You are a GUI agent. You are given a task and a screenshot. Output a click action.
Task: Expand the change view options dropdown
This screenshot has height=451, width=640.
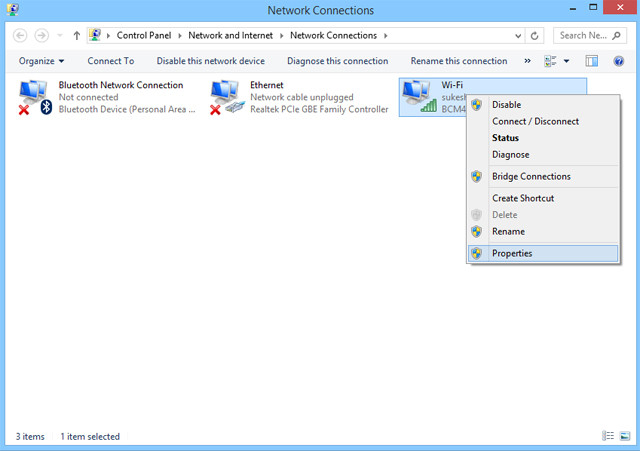pyautogui.click(x=567, y=61)
